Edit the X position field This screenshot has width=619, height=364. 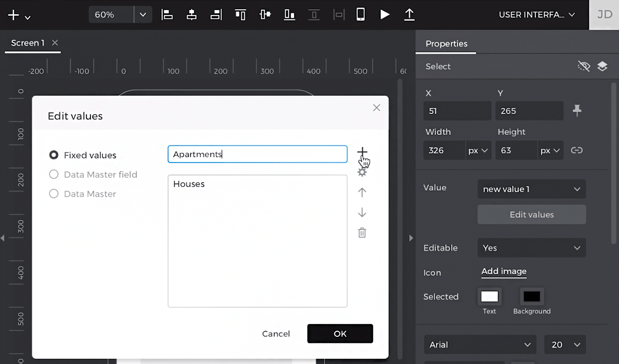(457, 111)
